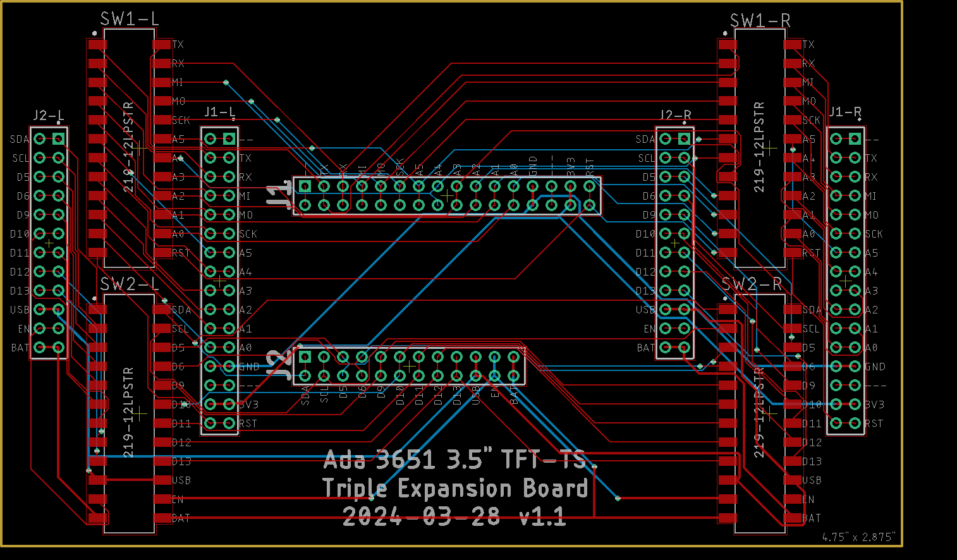Select the 3V3 label beside J1-L

coord(248,405)
